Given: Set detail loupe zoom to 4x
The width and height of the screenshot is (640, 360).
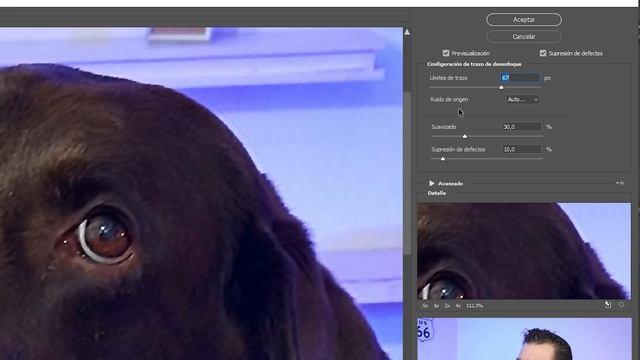Looking at the screenshot, I should [x=458, y=306].
